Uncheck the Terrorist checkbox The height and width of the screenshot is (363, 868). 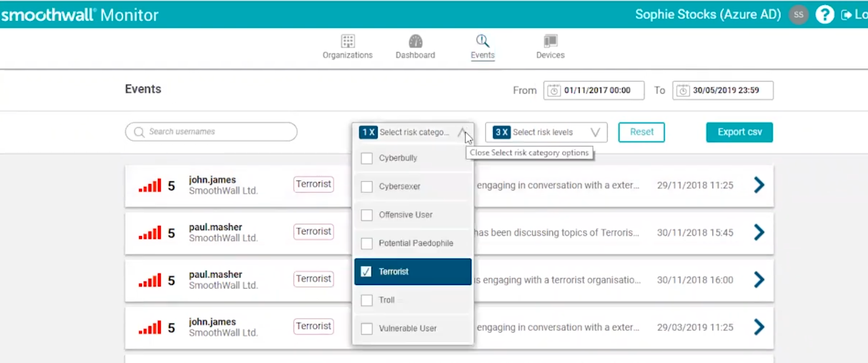[x=366, y=272]
